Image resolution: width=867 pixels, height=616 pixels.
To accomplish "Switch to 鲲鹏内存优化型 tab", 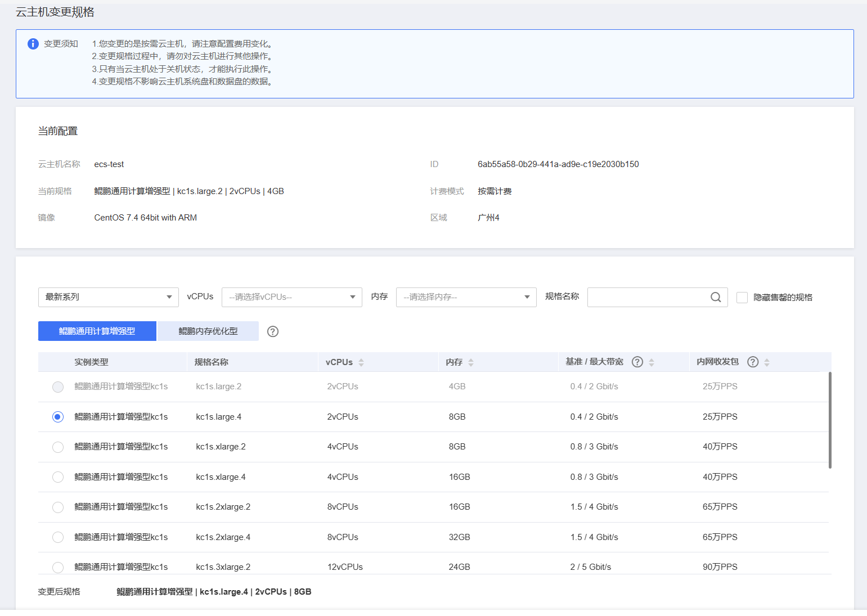I will click(x=208, y=331).
